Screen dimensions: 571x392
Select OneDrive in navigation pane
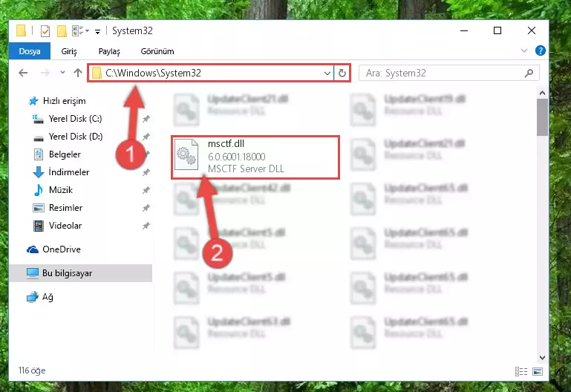pos(62,249)
